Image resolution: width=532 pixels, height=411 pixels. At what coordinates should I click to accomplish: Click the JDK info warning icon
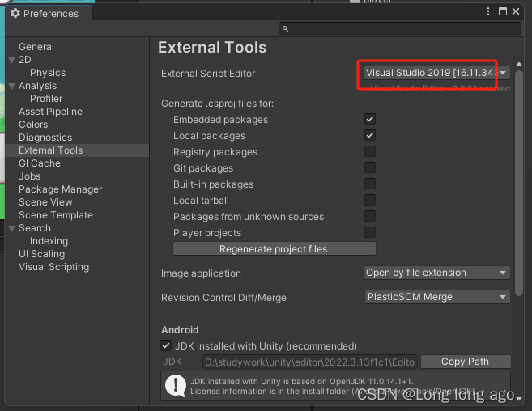click(x=175, y=386)
